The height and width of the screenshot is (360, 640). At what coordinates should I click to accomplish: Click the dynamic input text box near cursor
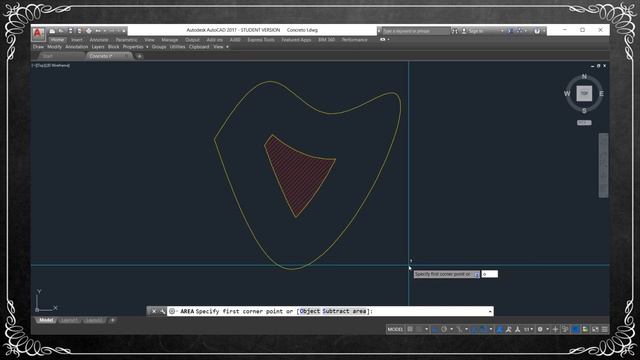[490, 274]
